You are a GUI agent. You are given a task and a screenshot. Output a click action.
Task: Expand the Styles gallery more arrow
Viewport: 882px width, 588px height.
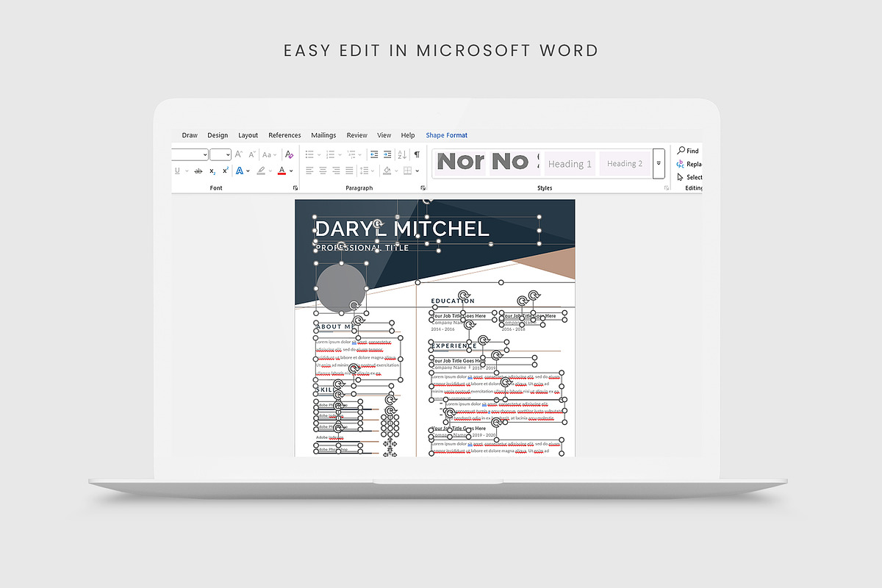point(659,164)
